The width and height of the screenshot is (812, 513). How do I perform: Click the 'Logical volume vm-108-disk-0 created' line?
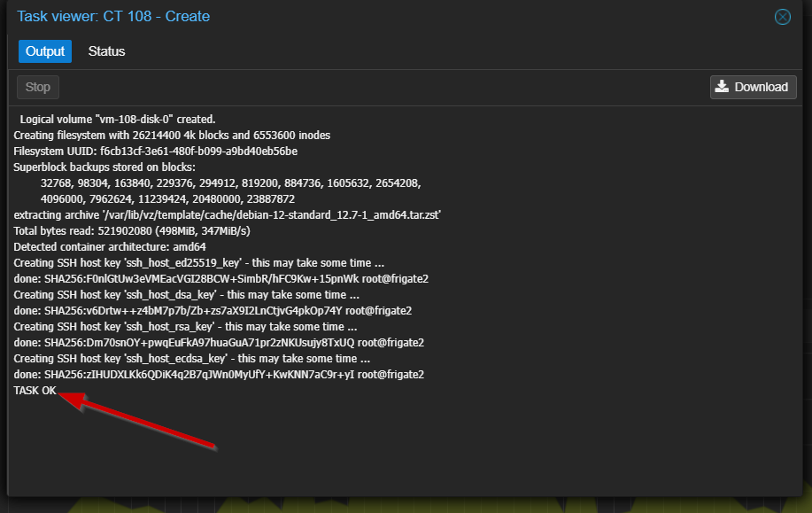(118, 119)
